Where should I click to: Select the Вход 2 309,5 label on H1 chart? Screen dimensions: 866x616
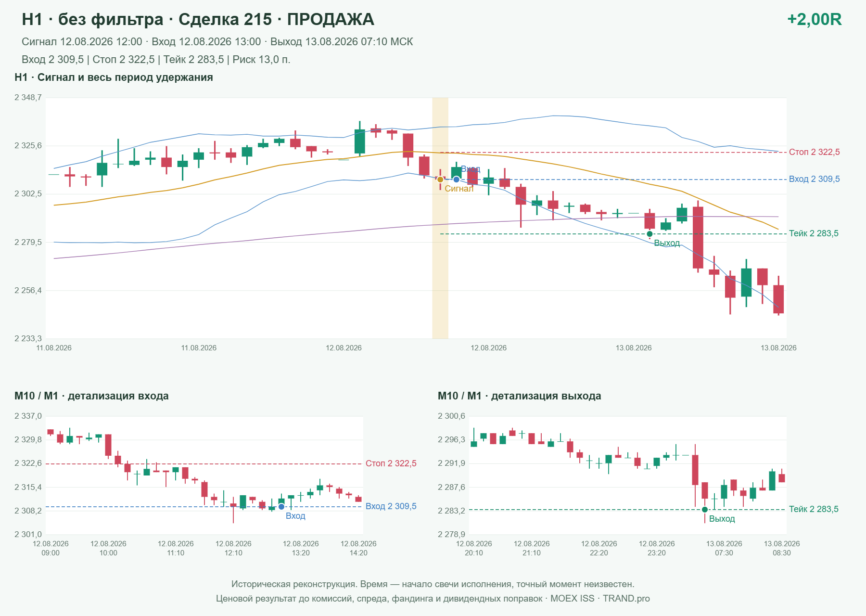(815, 179)
